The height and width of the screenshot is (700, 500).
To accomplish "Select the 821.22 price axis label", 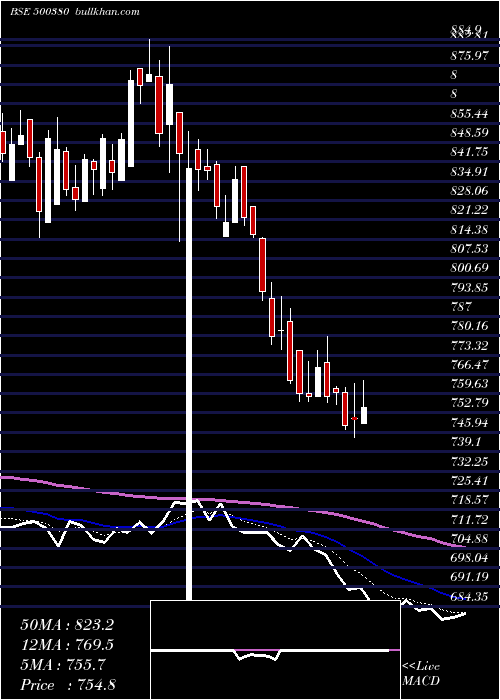I will [x=469, y=210].
